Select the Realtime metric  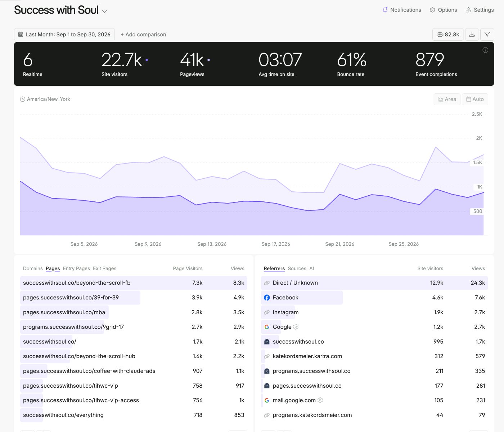click(x=33, y=64)
